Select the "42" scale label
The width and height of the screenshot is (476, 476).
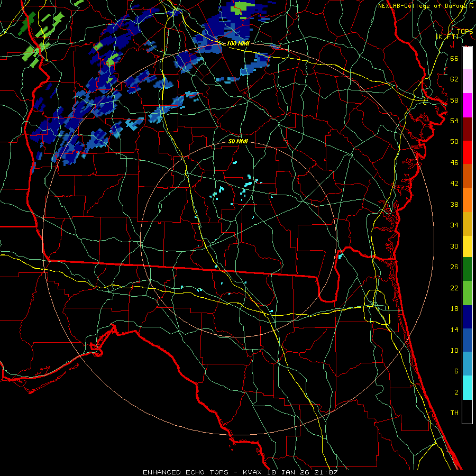click(454, 184)
